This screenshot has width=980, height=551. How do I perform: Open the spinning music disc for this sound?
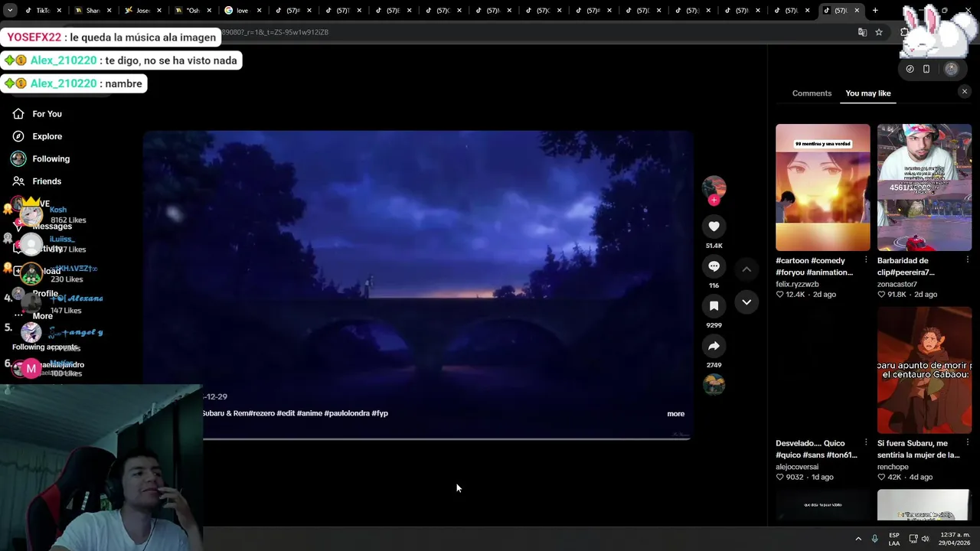click(714, 384)
